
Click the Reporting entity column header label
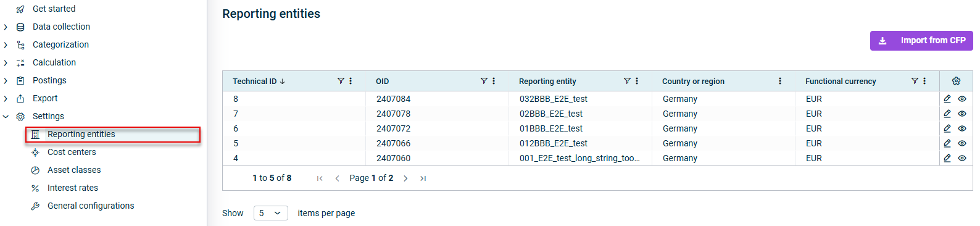pyautogui.click(x=547, y=81)
